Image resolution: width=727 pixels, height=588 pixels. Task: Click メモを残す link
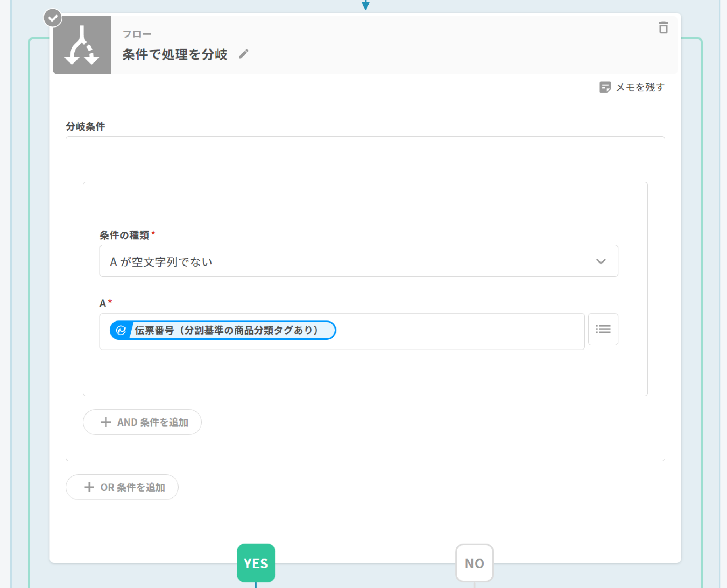640,87
